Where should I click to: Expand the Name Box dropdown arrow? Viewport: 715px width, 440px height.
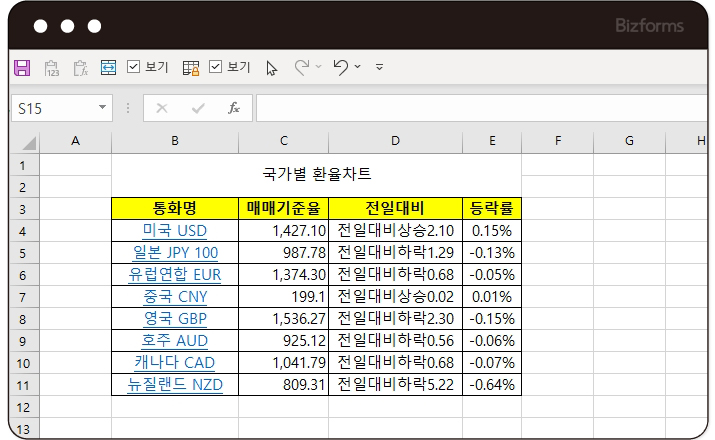coord(103,108)
